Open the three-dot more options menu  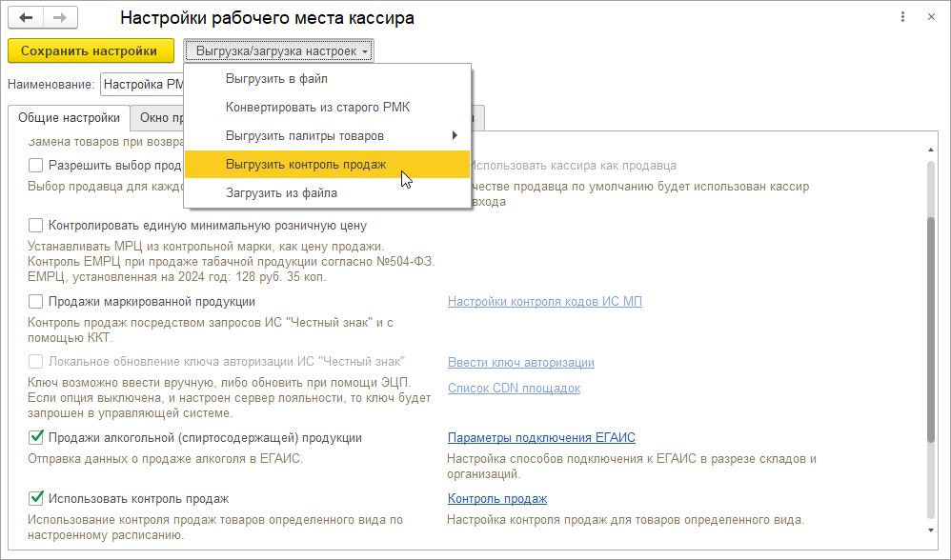pos(902,17)
